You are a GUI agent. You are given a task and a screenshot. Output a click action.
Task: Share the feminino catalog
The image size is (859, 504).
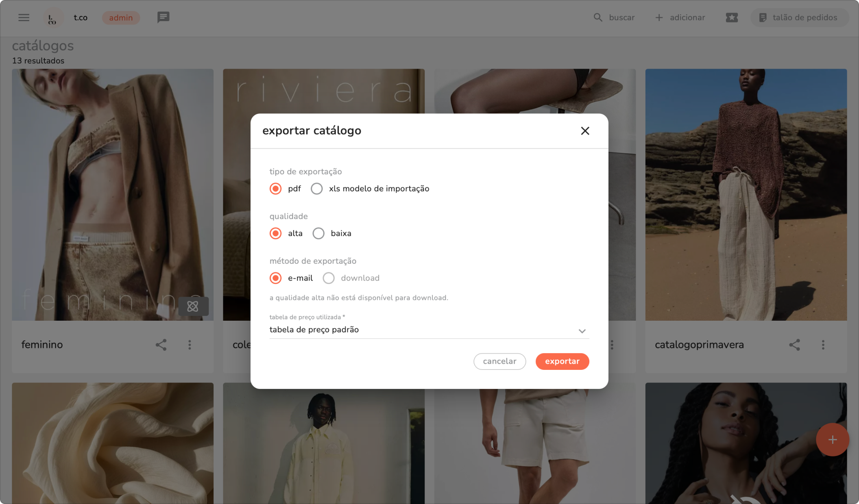coord(161,345)
